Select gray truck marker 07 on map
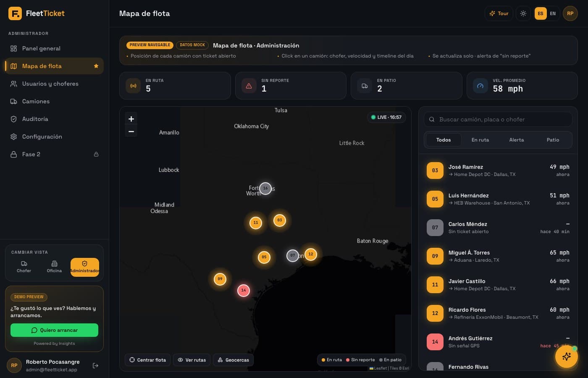Screen dimensions: 588x378 [x=293, y=255]
